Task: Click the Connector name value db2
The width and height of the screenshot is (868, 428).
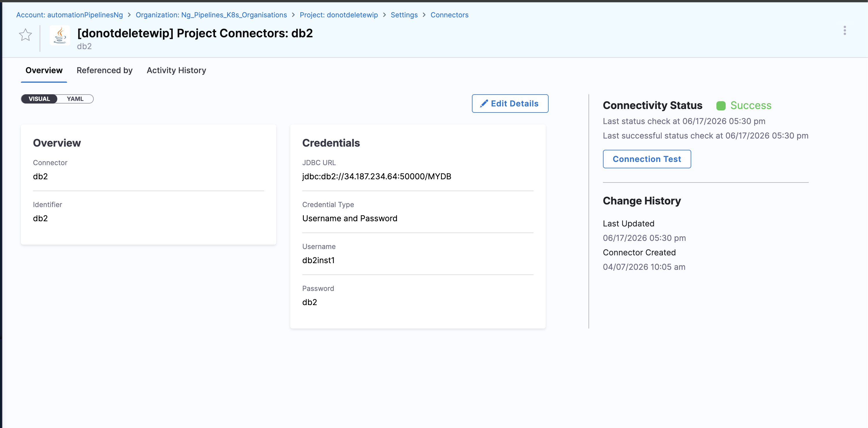Action: pos(41,176)
